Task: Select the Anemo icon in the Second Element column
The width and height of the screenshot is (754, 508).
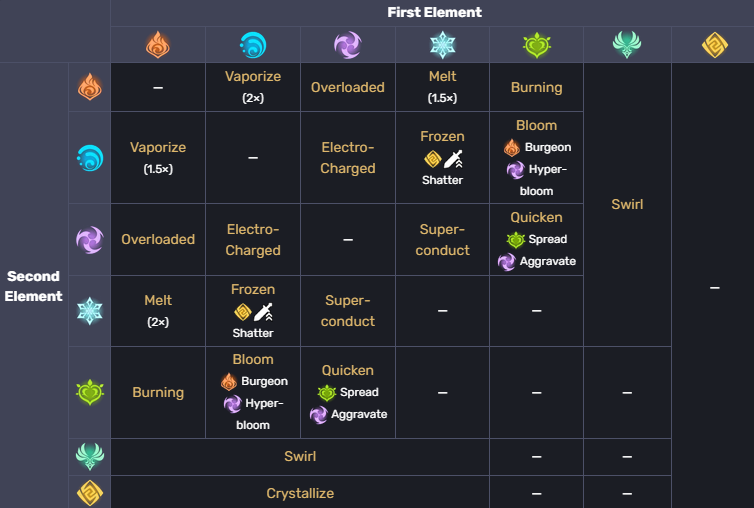Action: (90, 456)
